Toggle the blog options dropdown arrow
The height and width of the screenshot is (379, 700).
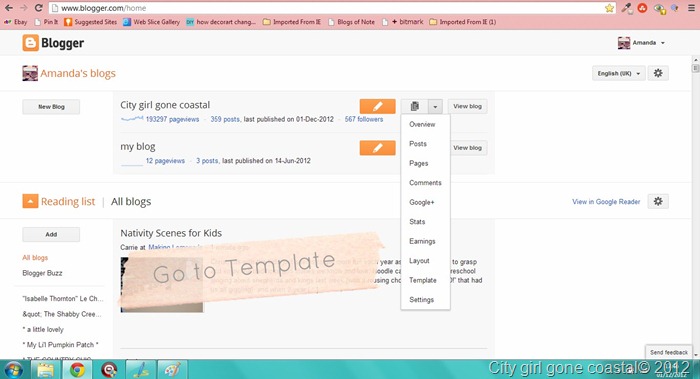435,106
